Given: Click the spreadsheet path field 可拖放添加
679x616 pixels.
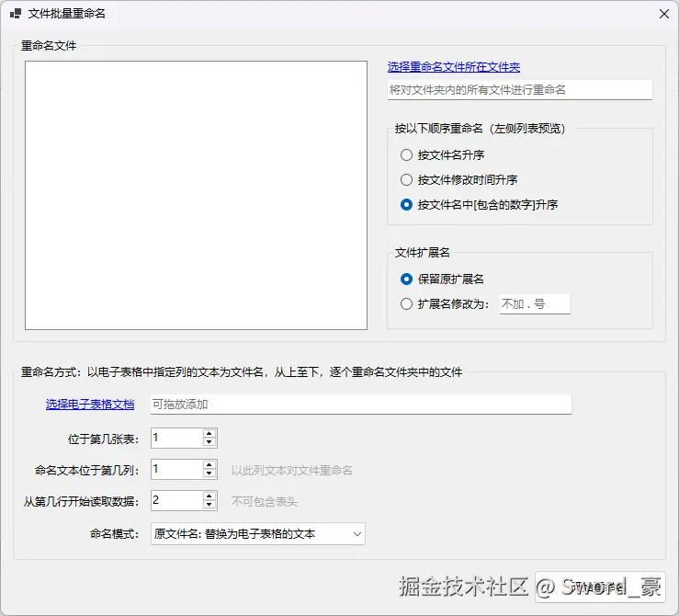Looking at the screenshot, I should [x=361, y=405].
